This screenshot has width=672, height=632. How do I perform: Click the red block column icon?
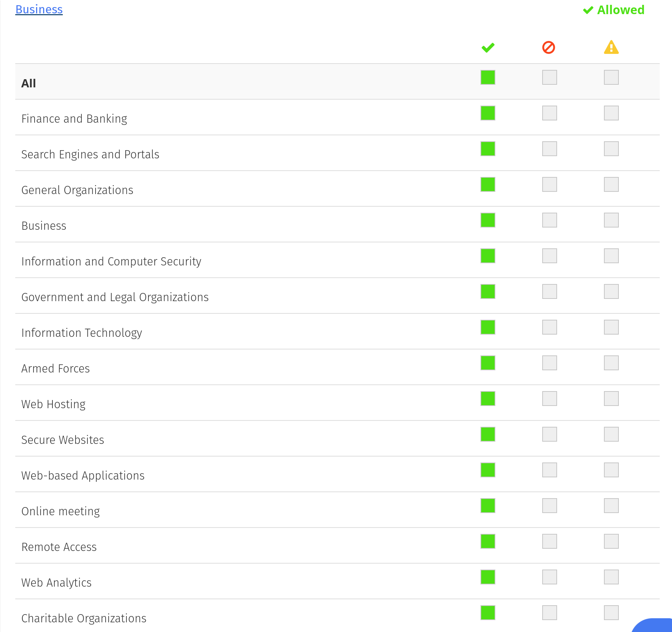tap(549, 48)
